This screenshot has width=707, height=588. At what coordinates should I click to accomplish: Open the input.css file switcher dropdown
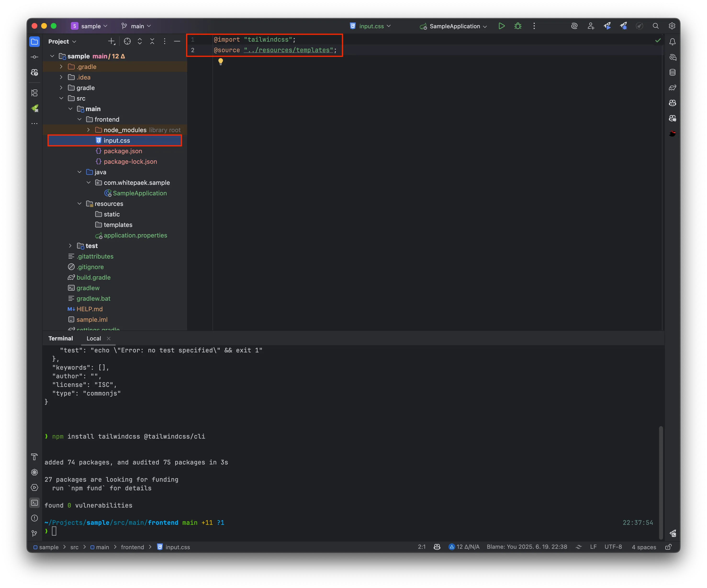coord(371,26)
